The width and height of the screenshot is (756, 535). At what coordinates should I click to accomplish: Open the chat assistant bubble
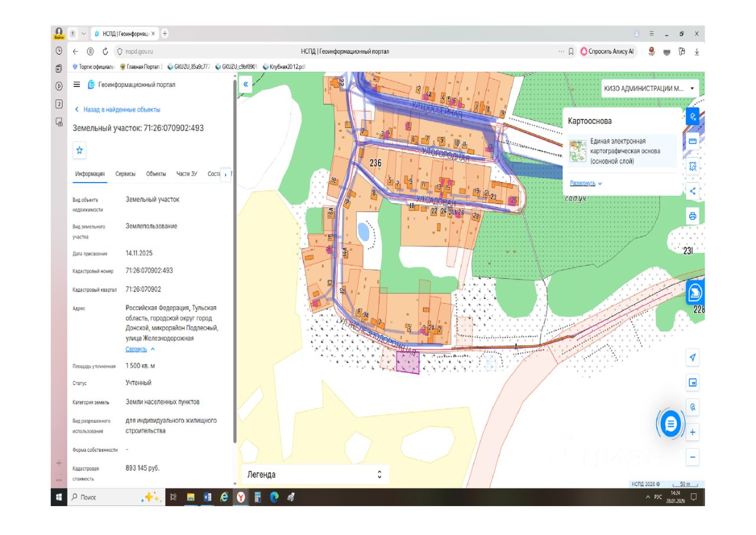(671, 423)
